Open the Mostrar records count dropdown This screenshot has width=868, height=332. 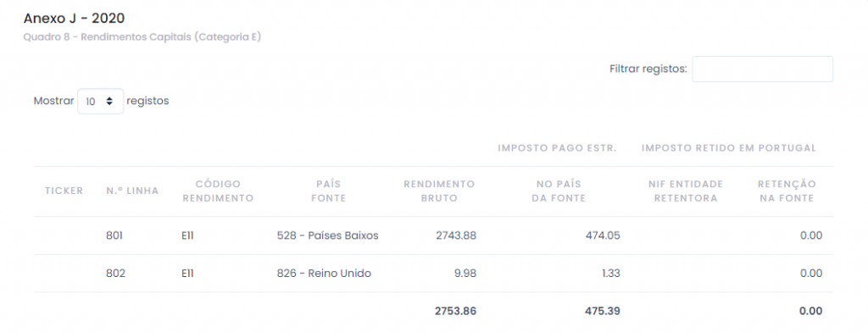[100, 102]
